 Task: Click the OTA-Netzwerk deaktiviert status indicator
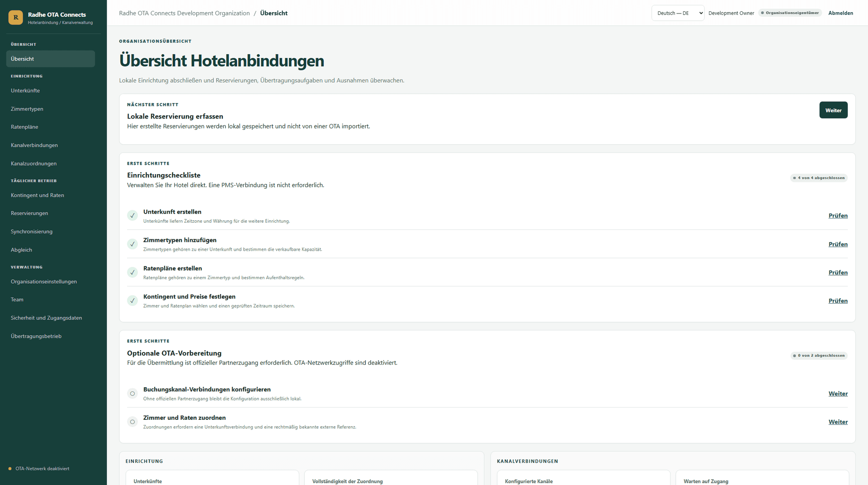(x=39, y=469)
